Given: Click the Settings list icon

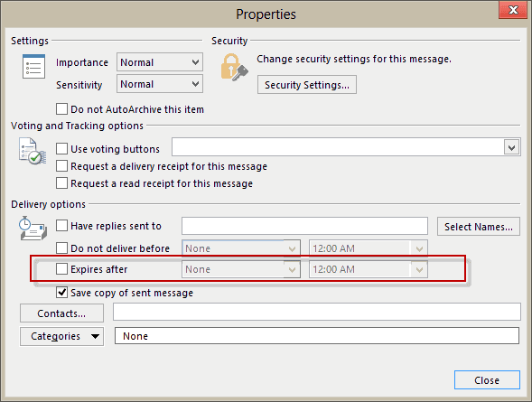Looking at the screenshot, I should [x=33, y=67].
